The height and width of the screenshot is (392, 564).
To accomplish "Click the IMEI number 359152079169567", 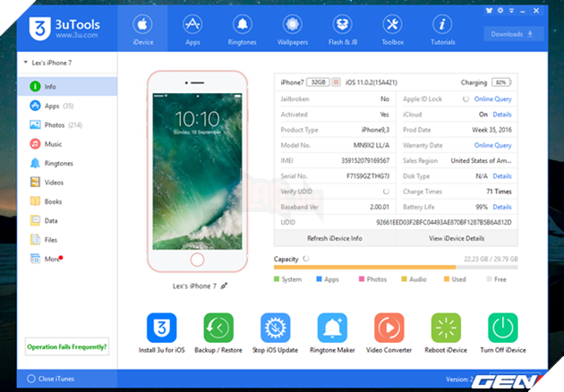I will coord(365,161).
